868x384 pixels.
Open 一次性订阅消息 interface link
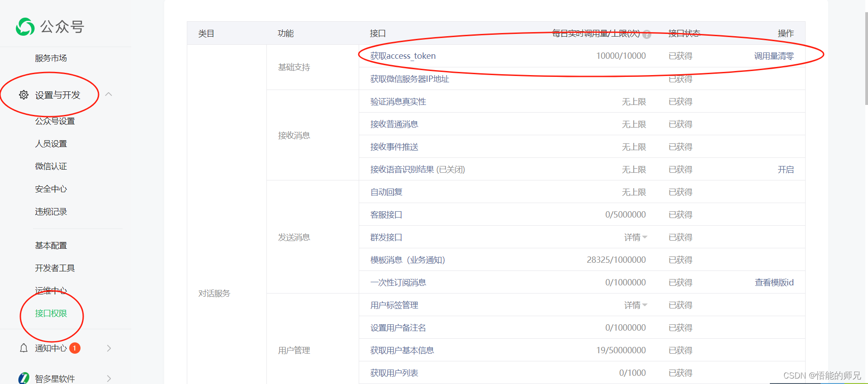tap(398, 282)
